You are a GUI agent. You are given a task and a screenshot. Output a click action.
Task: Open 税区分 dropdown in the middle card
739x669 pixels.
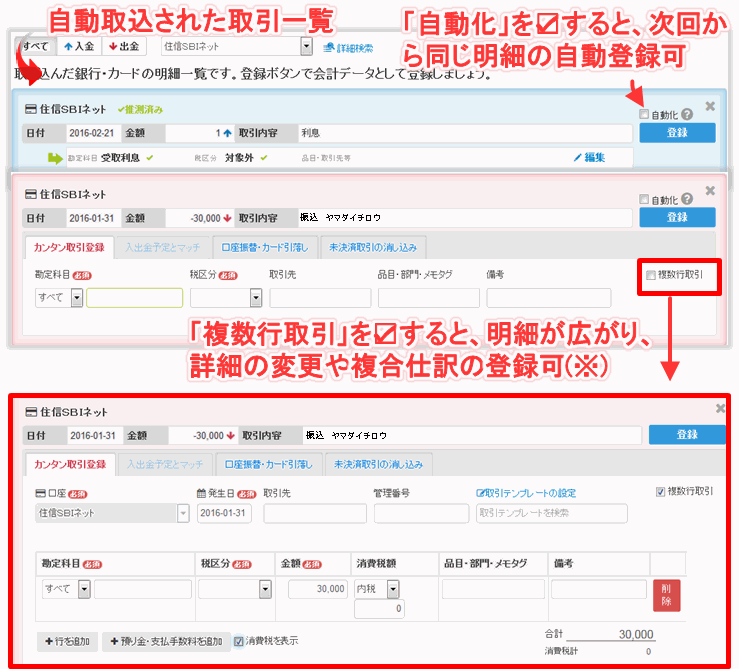(256, 297)
